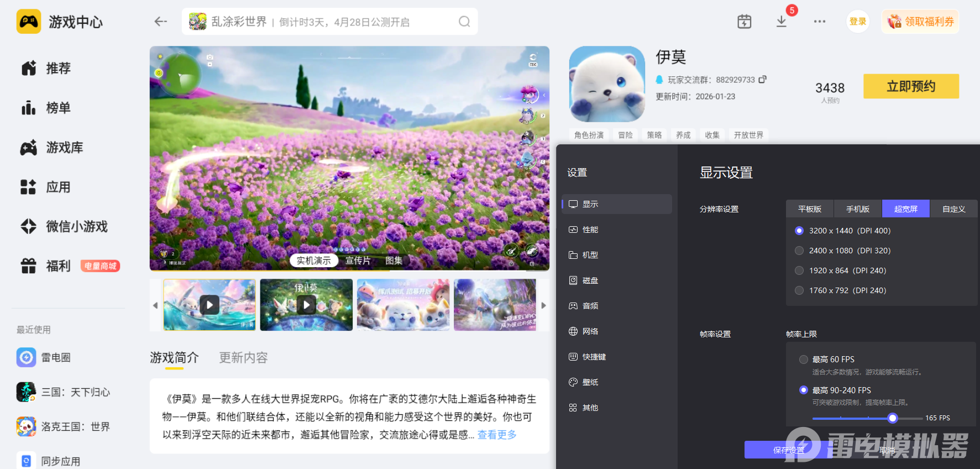Image resolution: width=980 pixels, height=469 pixels.
Task: Show next thumbnails with right arrow
Action: 543,305
